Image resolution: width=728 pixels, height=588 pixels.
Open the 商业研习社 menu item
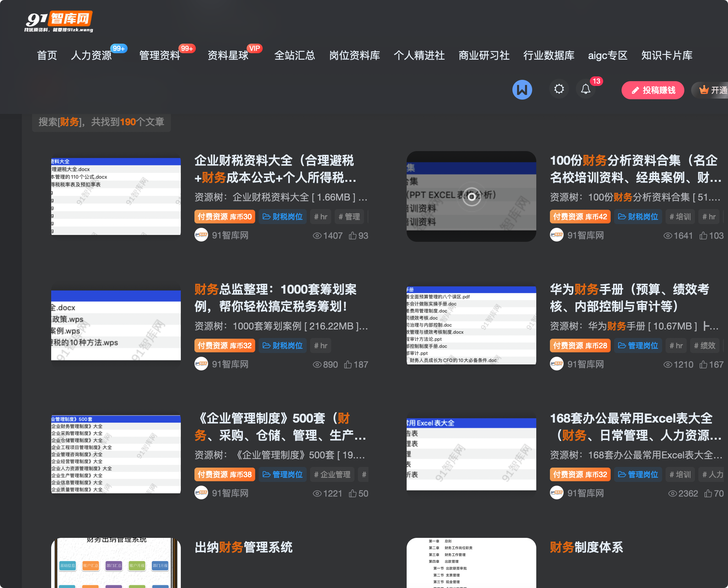[x=484, y=56]
